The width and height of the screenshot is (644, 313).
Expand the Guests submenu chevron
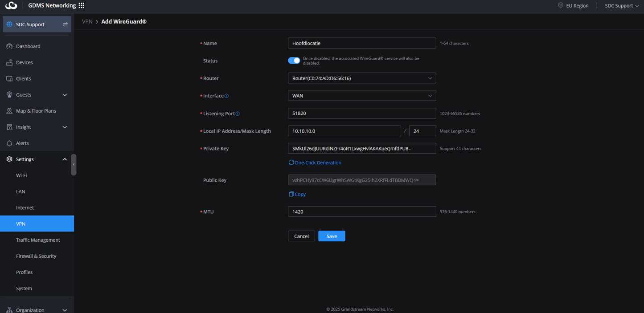pos(65,95)
